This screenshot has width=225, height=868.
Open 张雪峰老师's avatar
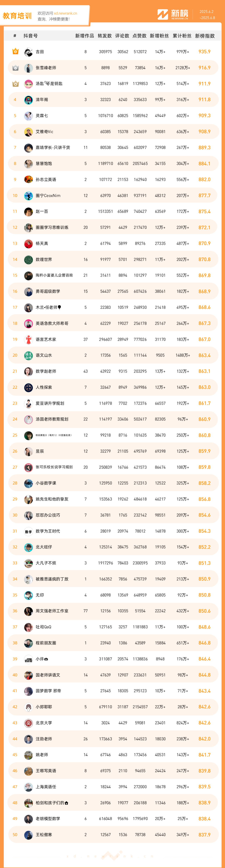point(28,68)
